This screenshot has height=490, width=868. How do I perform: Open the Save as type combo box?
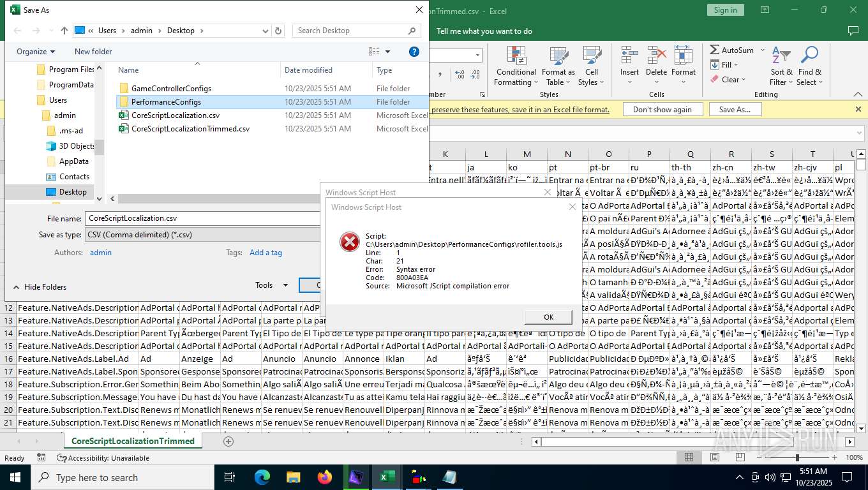coord(202,235)
